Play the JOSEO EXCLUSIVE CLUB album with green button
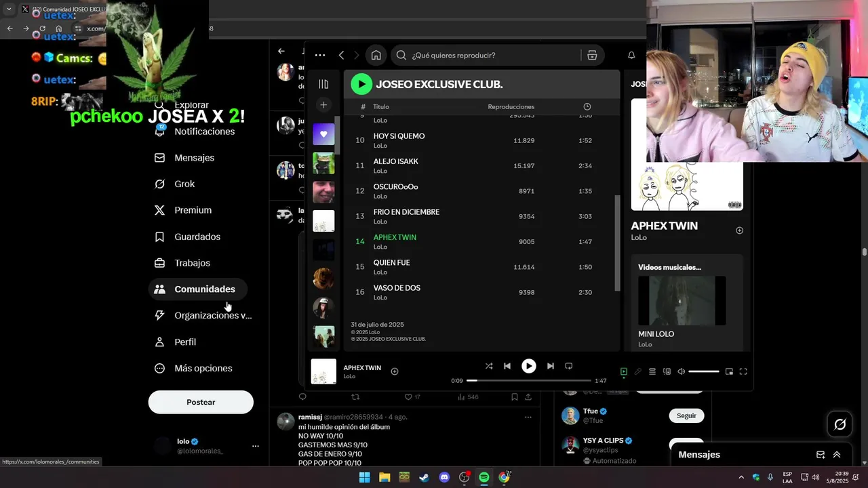This screenshot has height=488, width=868. pos(361,84)
